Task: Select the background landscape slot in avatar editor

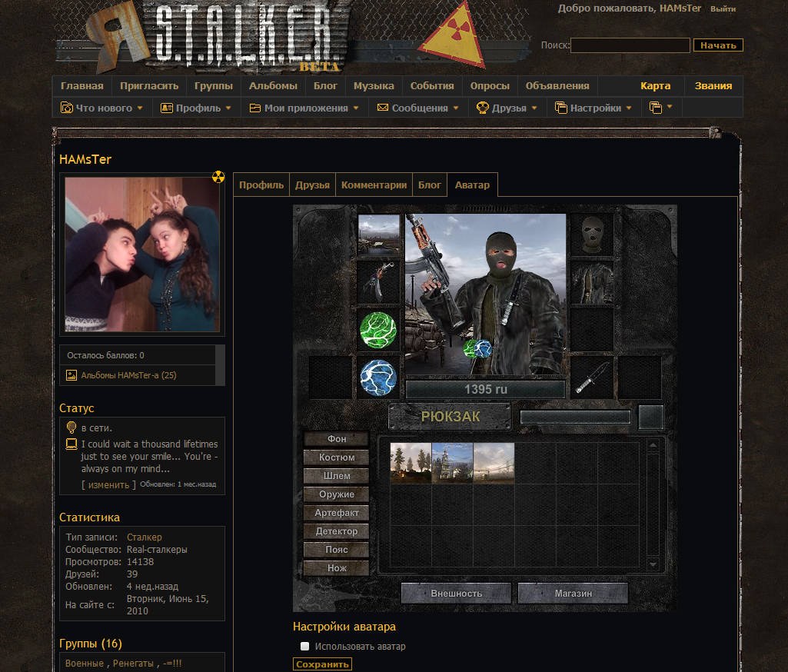Action: point(378,235)
